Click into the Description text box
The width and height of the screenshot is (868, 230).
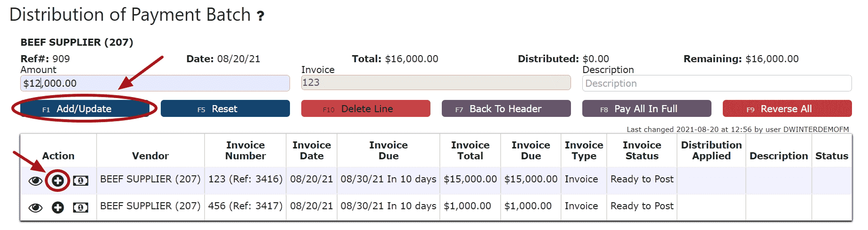pyautogui.click(x=717, y=83)
